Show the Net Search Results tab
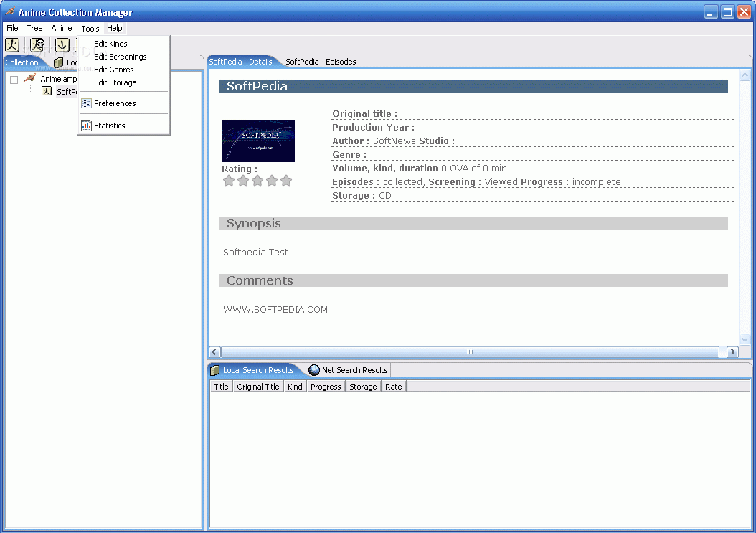756x533 pixels. (x=349, y=370)
